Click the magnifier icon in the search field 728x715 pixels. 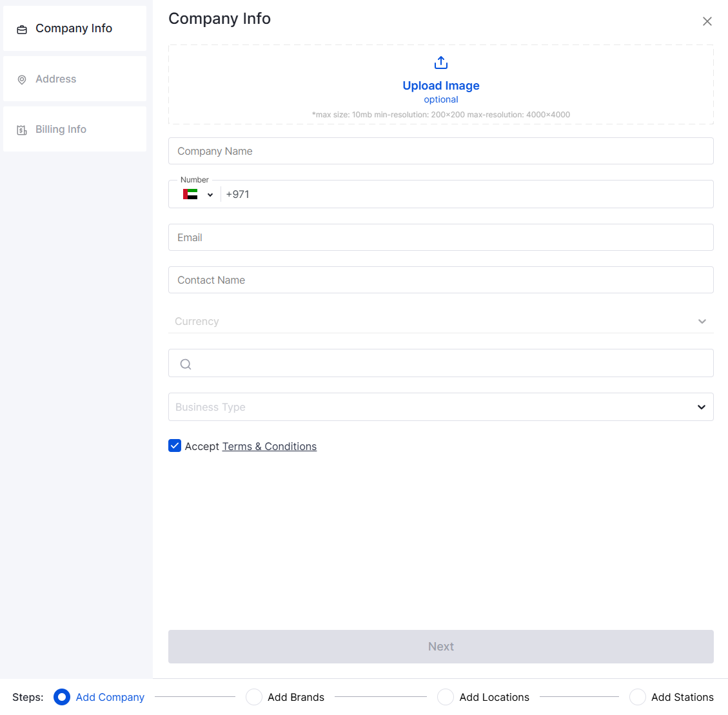click(x=186, y=364)
